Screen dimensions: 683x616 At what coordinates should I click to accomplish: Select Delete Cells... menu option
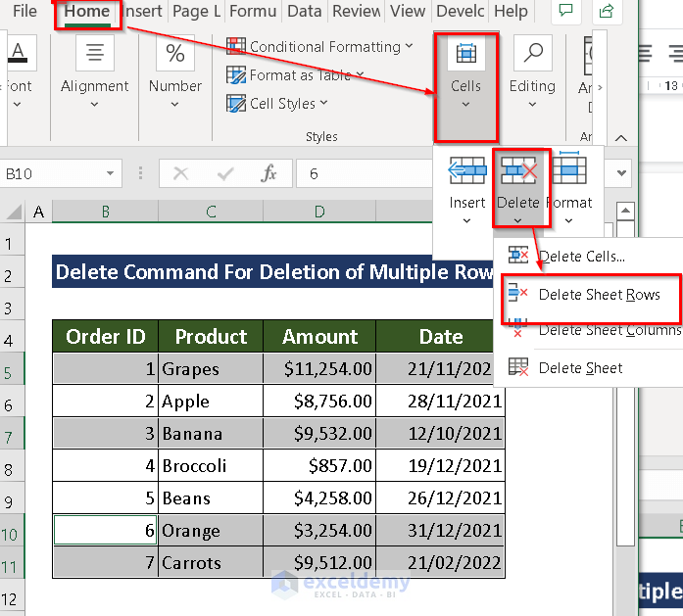click(581, 257)
